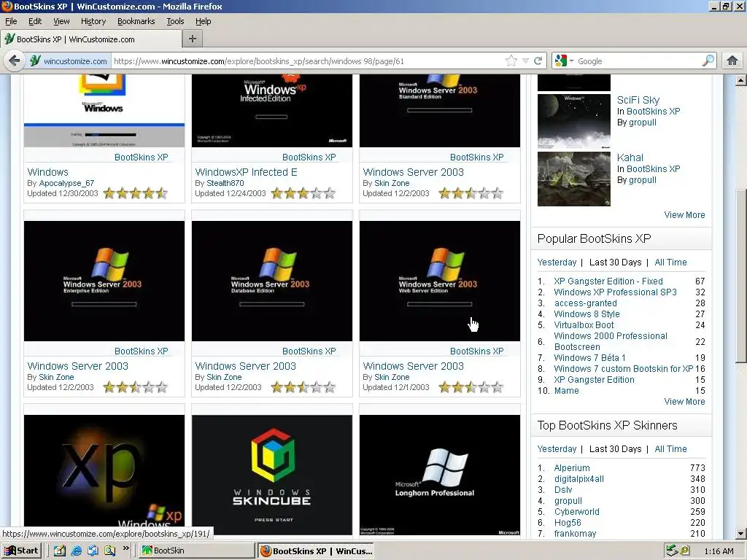Open the File menu
The width and height of the screenshot is (747, 560).
pyautogui.click(x=11, y=21)
